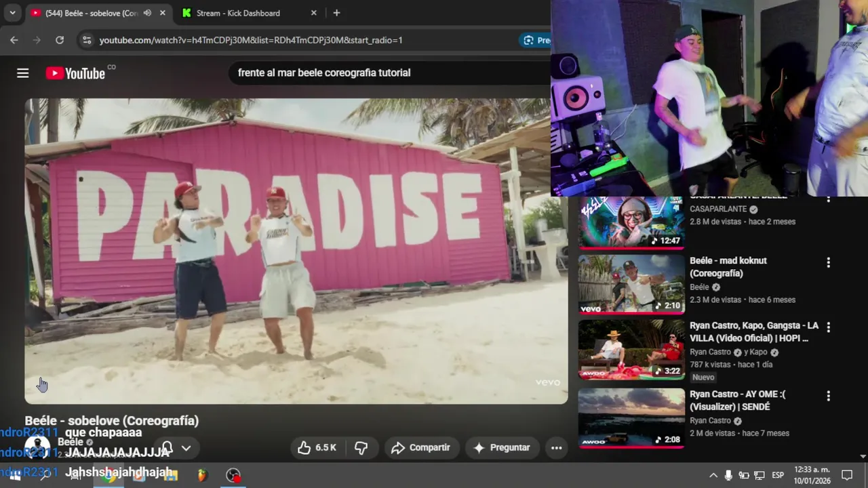The image size is (868, 488).
Task: Close the Kick Dashboard tab
Action: (313, 13)
